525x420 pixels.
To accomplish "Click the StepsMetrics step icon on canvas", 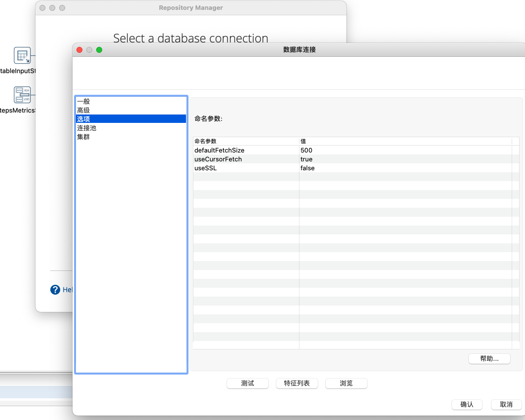I will 22,95.
